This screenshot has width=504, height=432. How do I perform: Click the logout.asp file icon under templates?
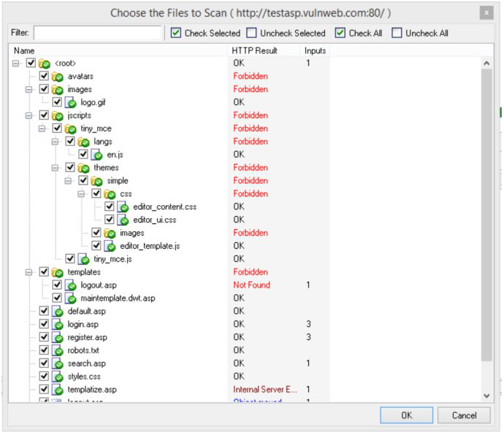point(70,286)
